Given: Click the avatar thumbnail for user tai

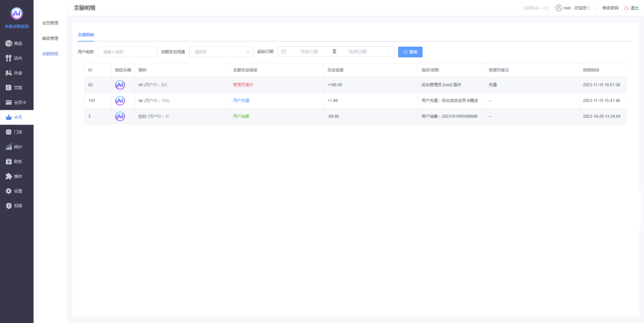Looking at the screenshot, I should pyautogui.click(x=120, y=101).
